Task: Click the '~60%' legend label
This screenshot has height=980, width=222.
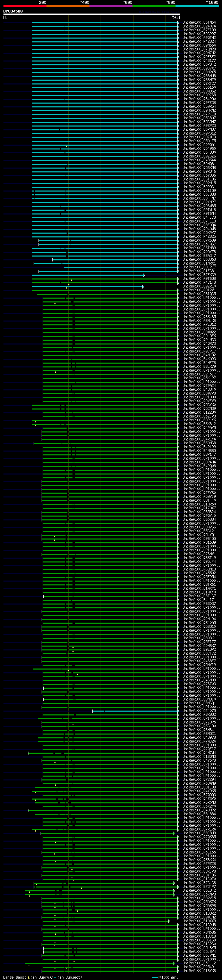Action: (127, 2)
